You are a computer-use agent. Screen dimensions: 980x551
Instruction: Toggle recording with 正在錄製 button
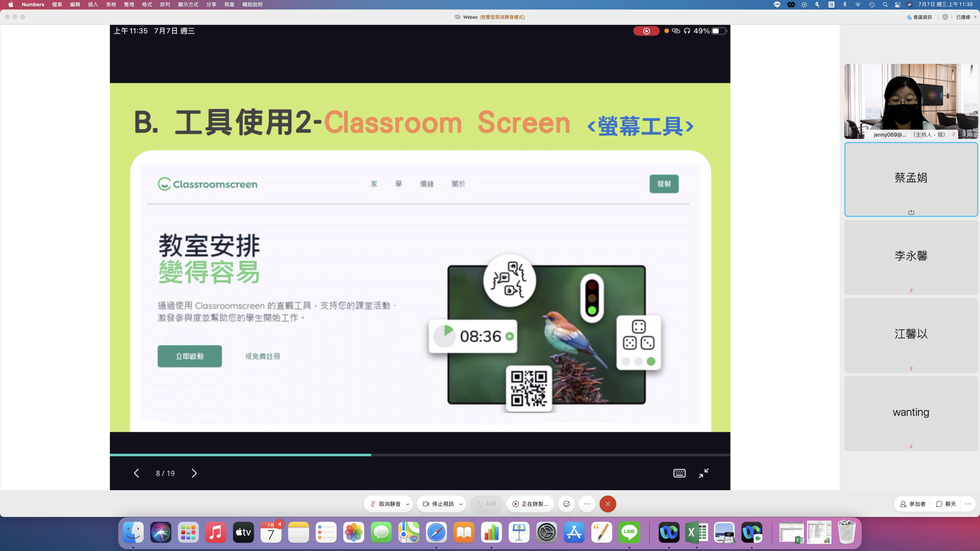click(530, 504)
